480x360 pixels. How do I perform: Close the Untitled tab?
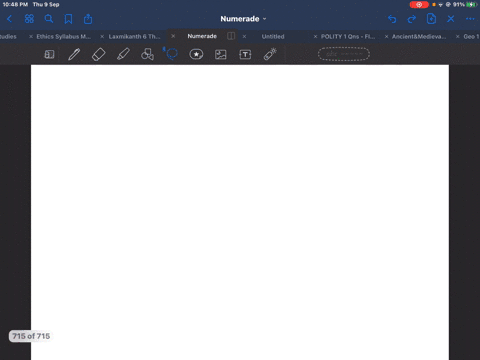244,36
